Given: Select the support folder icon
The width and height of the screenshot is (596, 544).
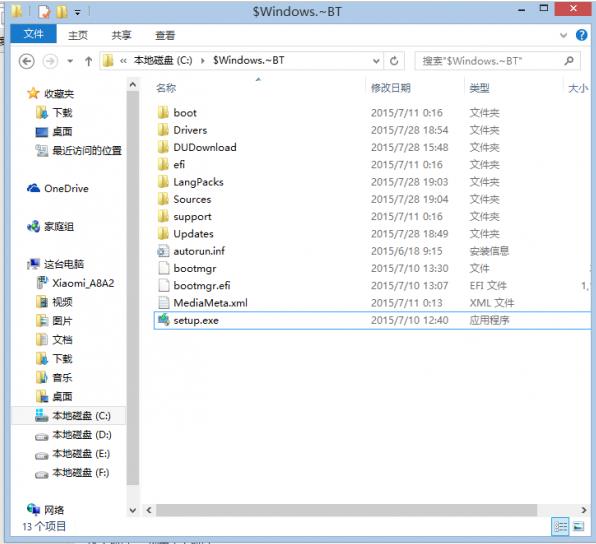Looking at the screenshot, I should coord(163,216).
